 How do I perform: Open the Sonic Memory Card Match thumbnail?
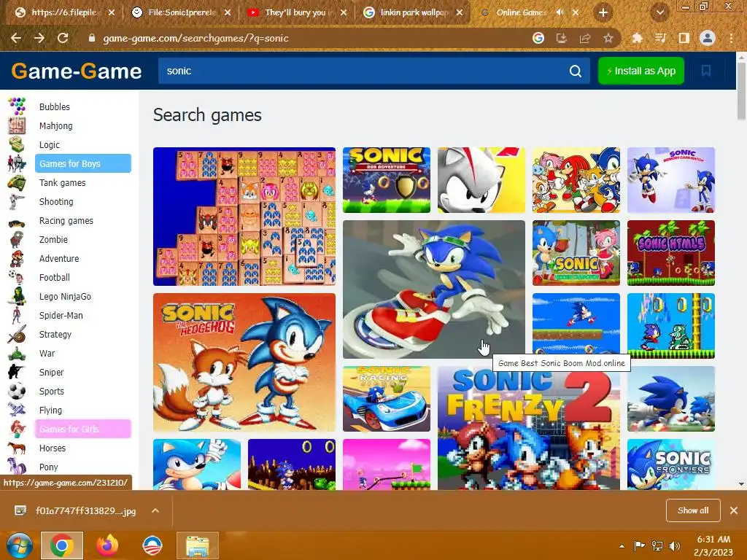tap(671, 179)
